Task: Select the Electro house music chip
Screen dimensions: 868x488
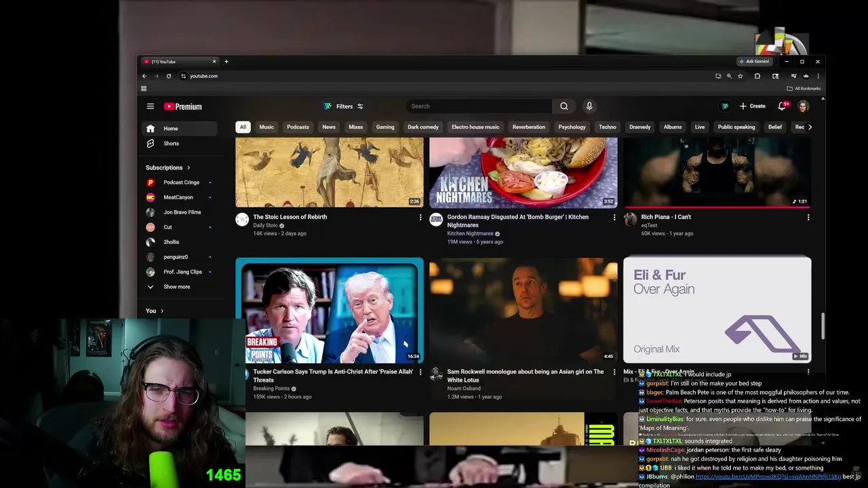Action: tap(475, 127)
